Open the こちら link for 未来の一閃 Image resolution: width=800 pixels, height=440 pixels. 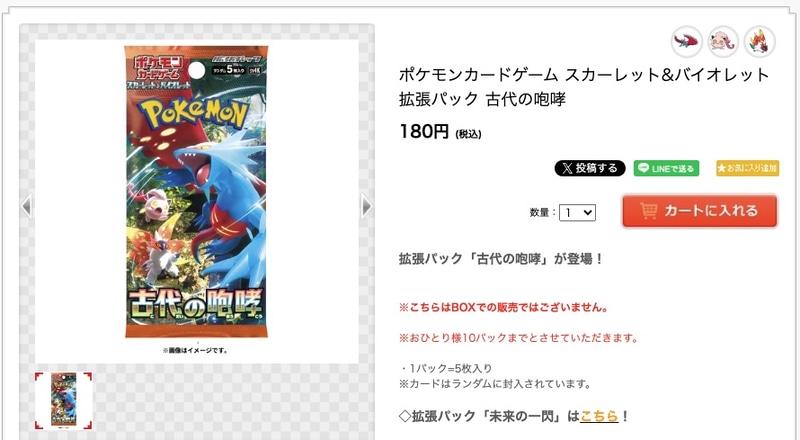[599, 416]
